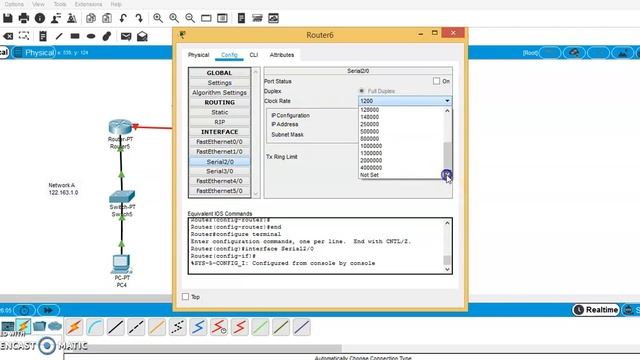Pick the light blue console cable
The height and width of the screenshot is (360, 640).
[95, 327]
